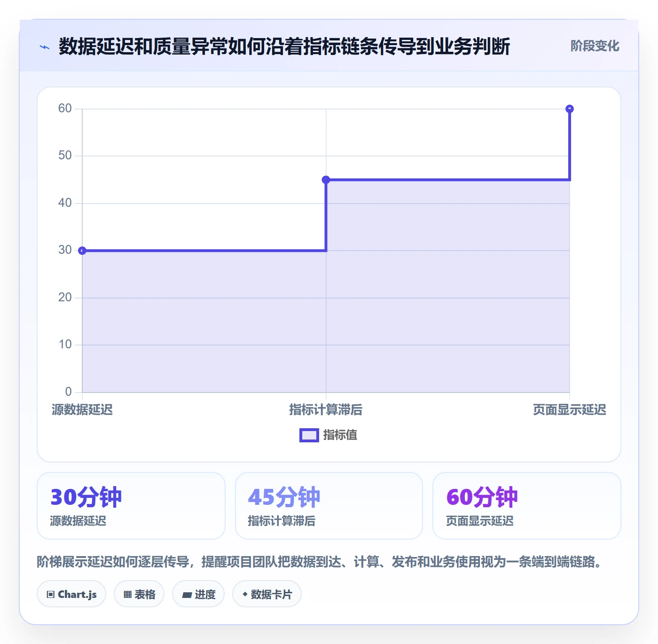Click the x-axis label 指标计算滞后
This screenshot has height=644, width=658.
(326, 410)
